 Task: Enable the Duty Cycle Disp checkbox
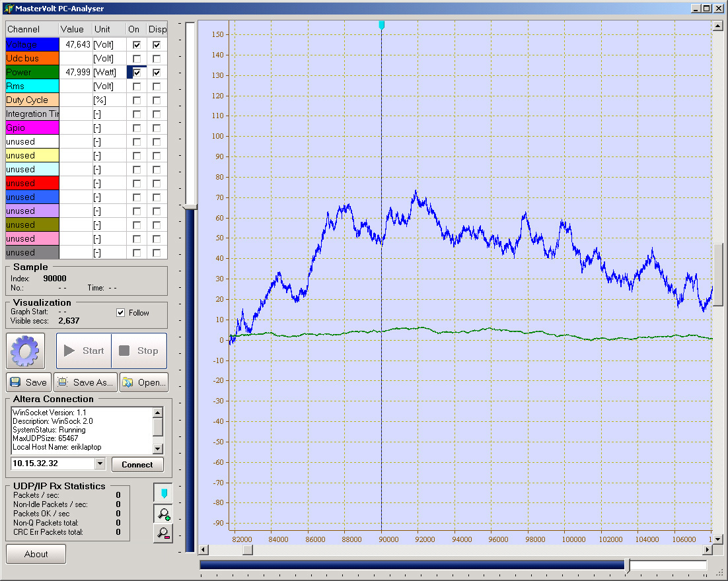157,101
